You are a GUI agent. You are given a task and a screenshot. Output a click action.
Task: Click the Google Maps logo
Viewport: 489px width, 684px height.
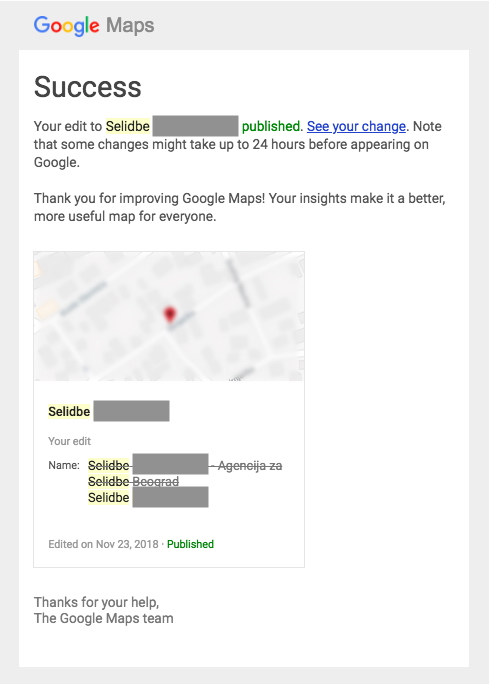coord(94,26)
